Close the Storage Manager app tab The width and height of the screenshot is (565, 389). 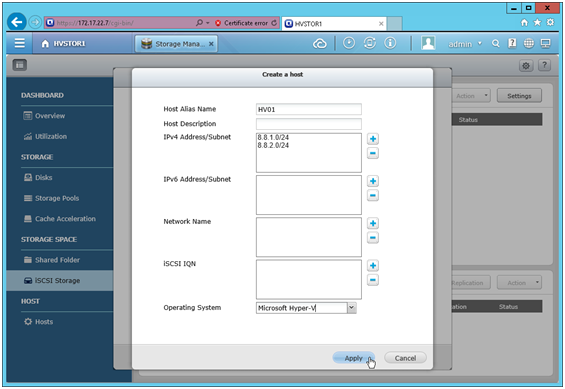point(211,44)
